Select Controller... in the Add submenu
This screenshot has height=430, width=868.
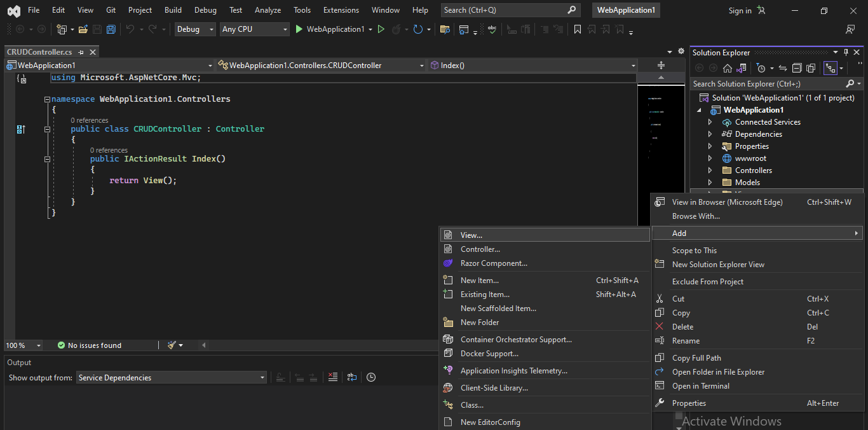(x=545, y=249)
